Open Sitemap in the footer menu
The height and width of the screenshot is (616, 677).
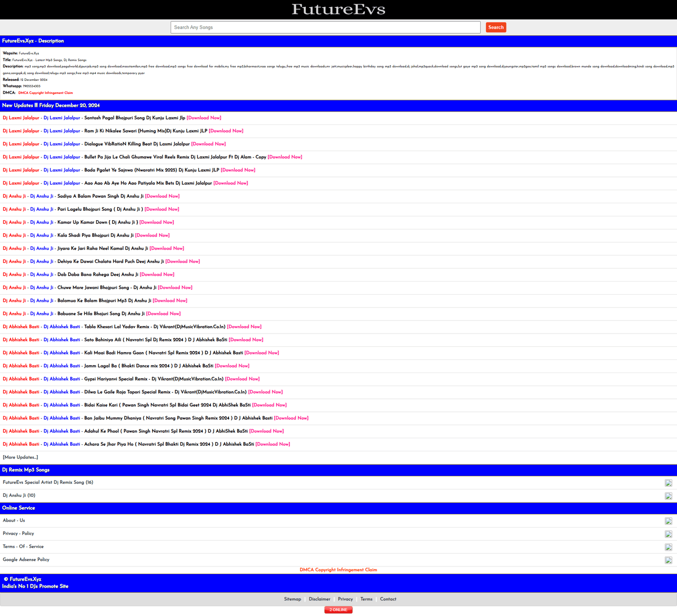pyautogui.click(x=292, y=599)
